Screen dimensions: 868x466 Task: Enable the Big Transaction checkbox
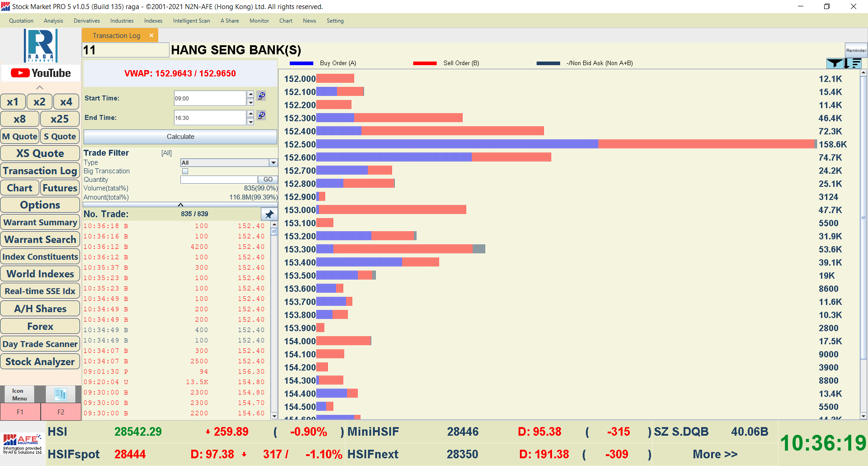click(x=185, y=171)
